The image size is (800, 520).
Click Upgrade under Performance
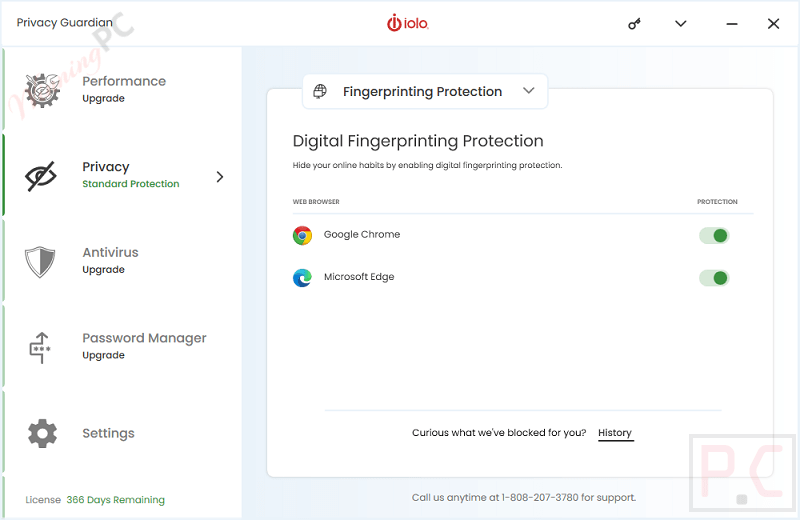(104, 98)
